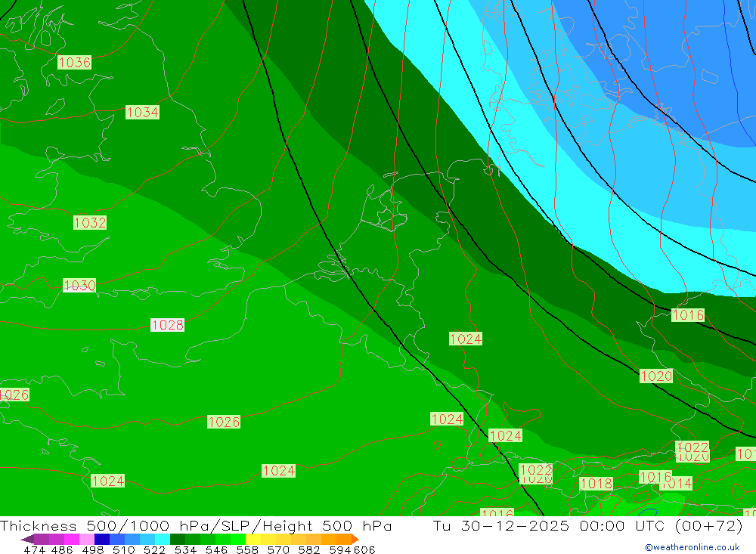Click the 474 legend value

click(34, 549)
